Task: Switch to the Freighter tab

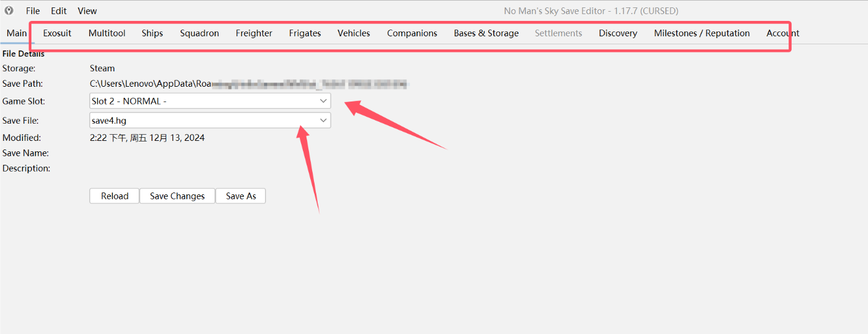Action: coord(254,33)
